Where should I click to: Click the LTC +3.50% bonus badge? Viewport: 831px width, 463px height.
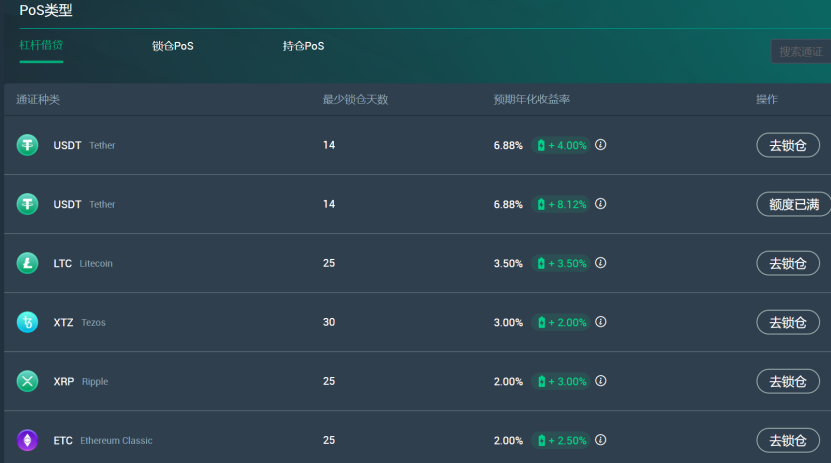[x=561, y=263]
